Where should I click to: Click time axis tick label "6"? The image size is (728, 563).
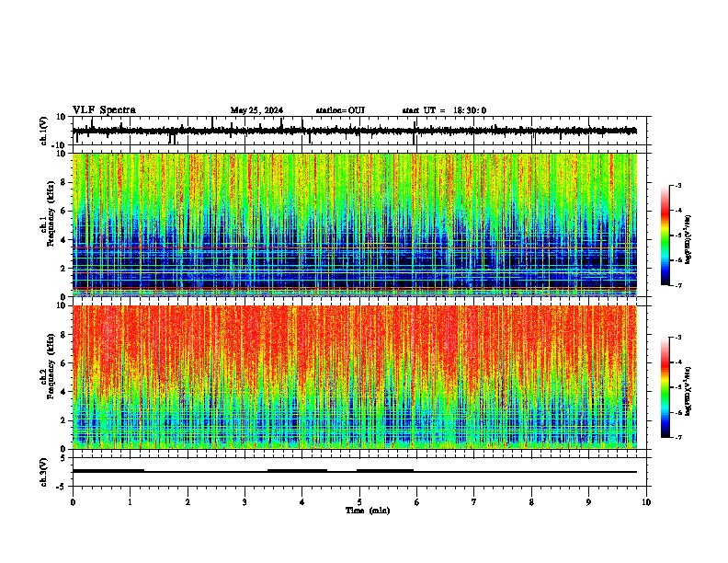(416, 502)
